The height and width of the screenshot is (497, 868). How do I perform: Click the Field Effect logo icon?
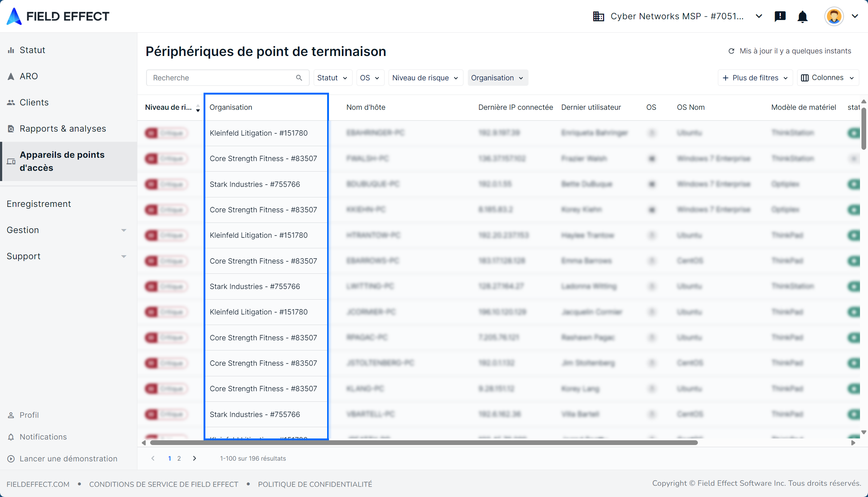point(15,16)
